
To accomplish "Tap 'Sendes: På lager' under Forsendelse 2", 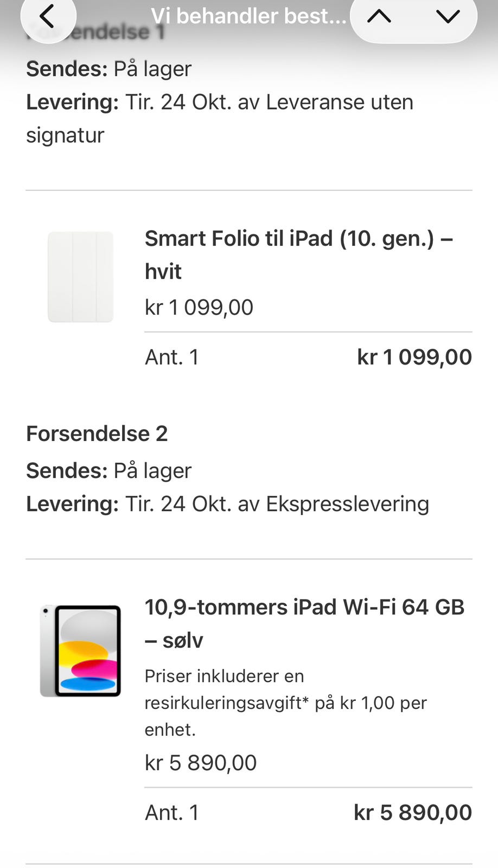I will pyautogui.click(x=108, y=470).
